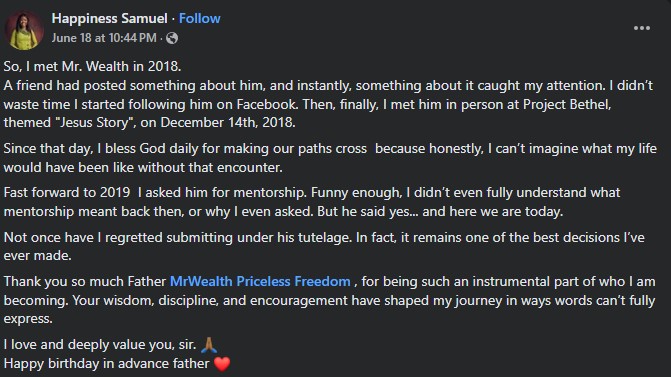Open the June 18 at 10:44 PM timestamp
Viewport: 671px width, 377px height.
(104, 38)
